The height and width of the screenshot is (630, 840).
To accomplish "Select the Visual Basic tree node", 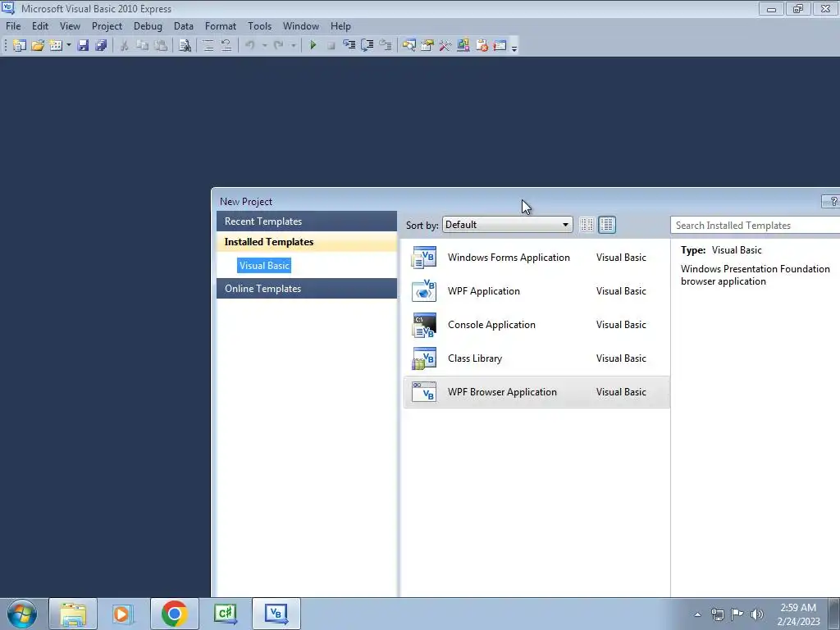I will click(264, 265).
